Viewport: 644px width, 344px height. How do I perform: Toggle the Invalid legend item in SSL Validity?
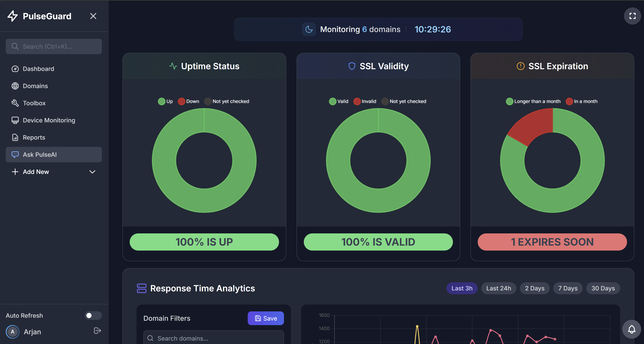[364, 101]
